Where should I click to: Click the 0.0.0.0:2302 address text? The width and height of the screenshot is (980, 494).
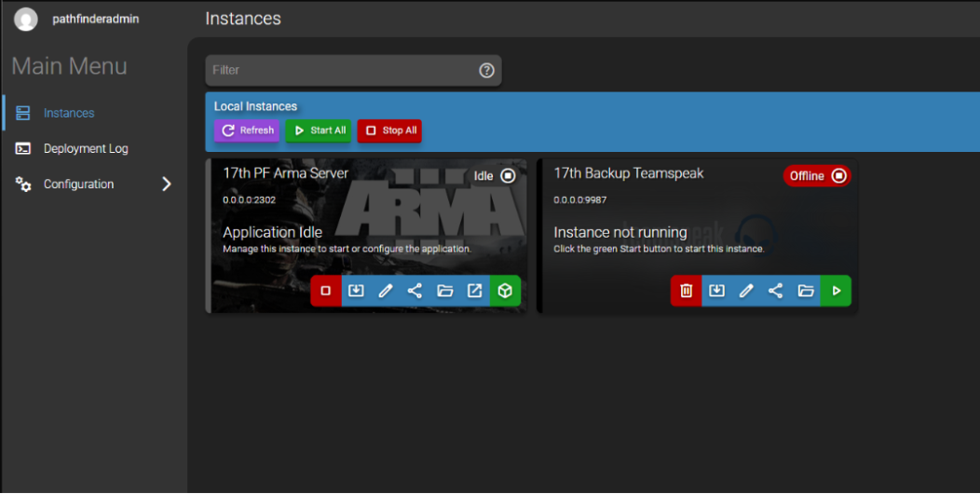click(x=250, y=200)
